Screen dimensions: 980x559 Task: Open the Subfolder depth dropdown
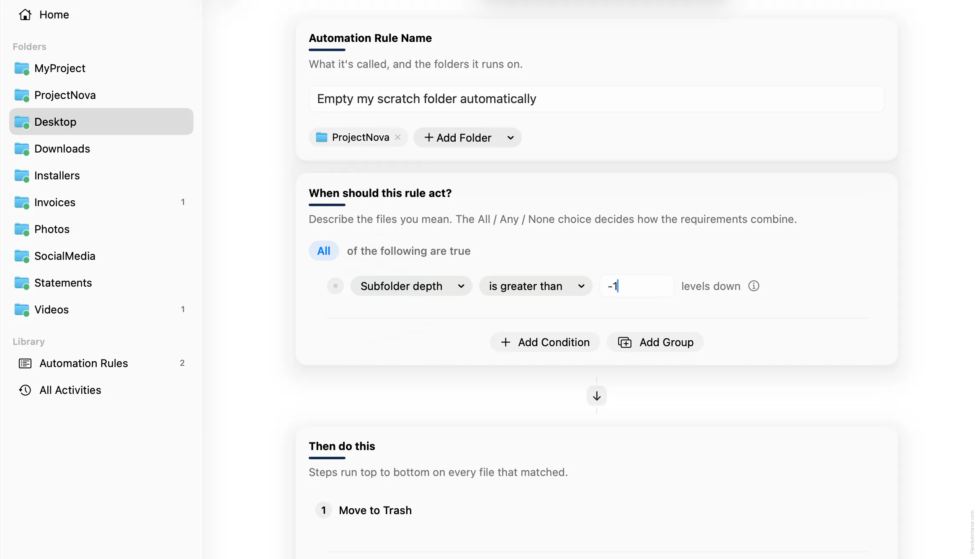tap(411, 286)
